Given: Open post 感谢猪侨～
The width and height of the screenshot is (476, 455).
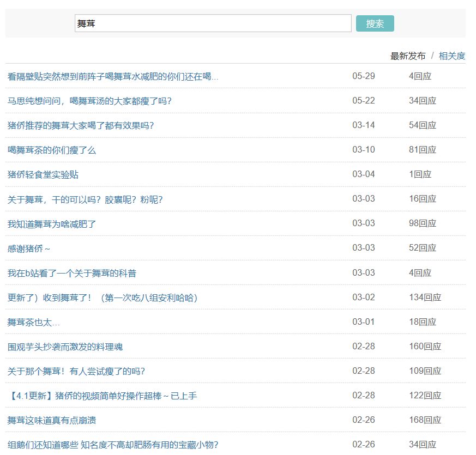Looking at the screenshot, I should [29, 248].
